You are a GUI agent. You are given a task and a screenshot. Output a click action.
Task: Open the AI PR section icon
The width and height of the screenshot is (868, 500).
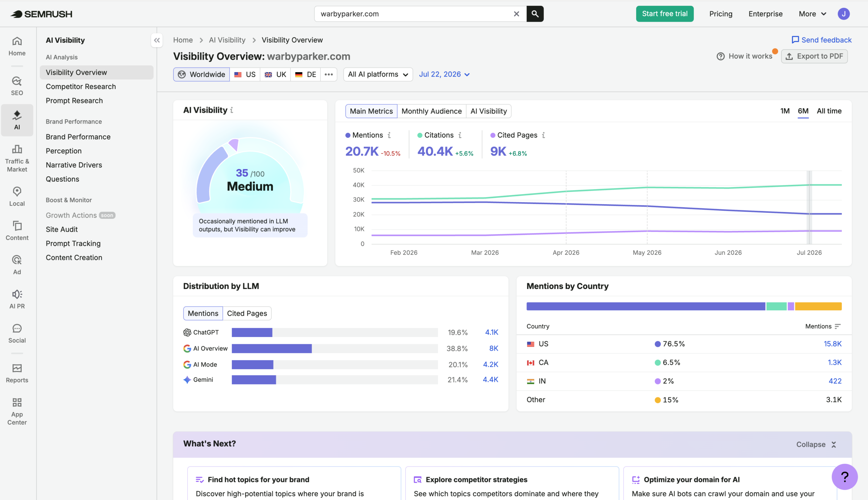(x=17, y=299)
